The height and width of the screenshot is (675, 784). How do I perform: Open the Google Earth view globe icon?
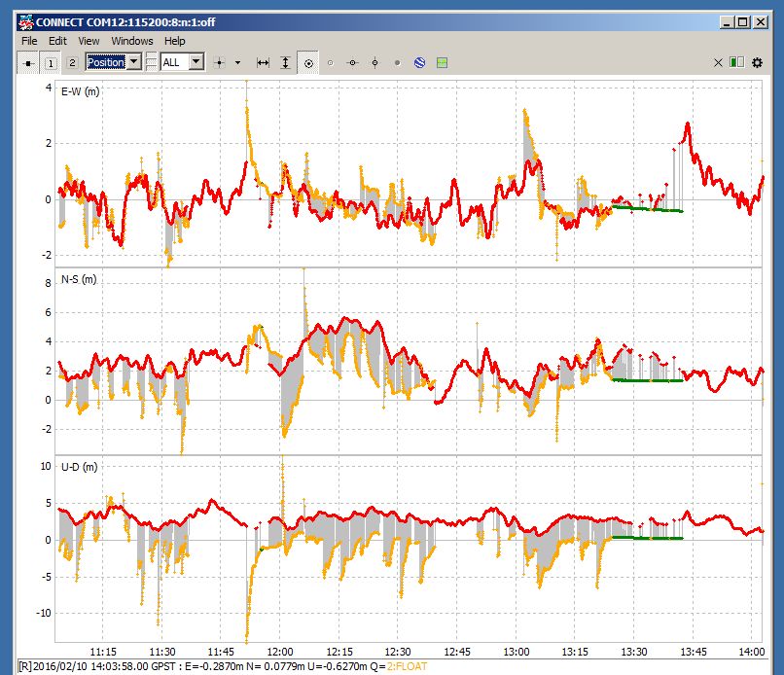point(419,63)
